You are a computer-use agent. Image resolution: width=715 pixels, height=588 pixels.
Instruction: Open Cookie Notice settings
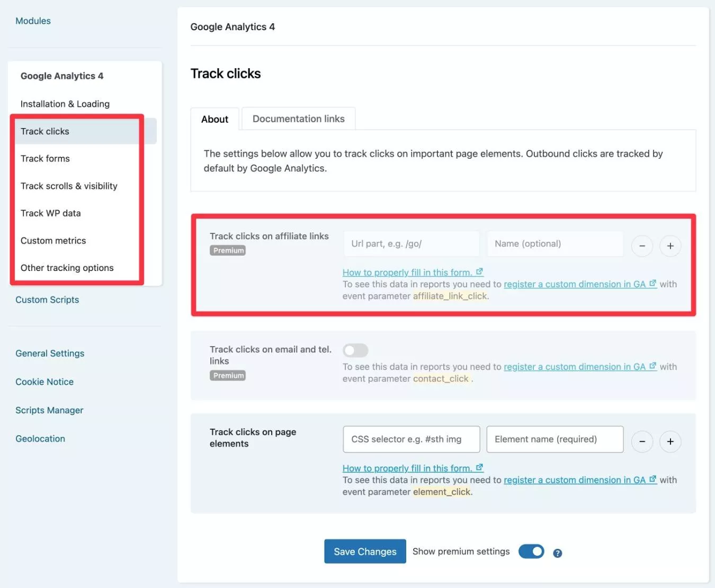point(44,382)
